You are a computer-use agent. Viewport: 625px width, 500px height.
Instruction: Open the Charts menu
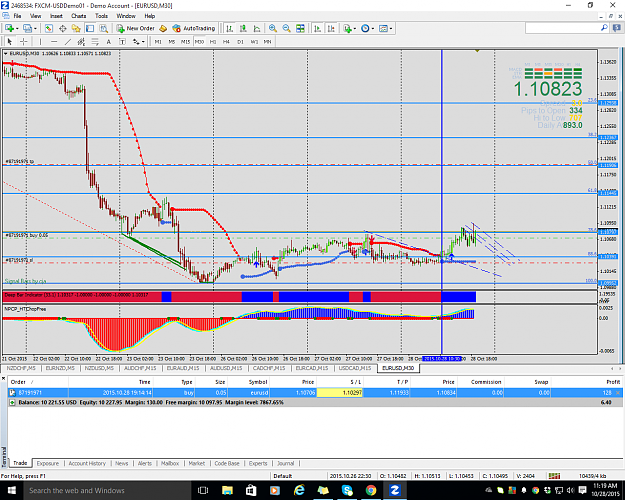pyautogui.click(x=79, y=16)
